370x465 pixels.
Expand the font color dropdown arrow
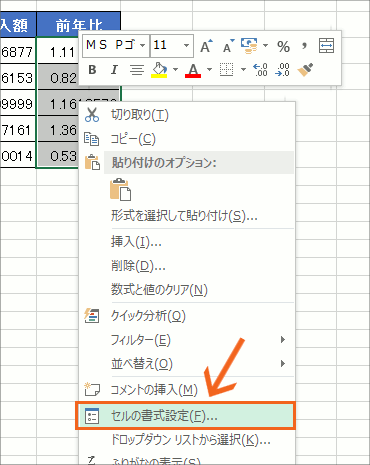(209, 70)
